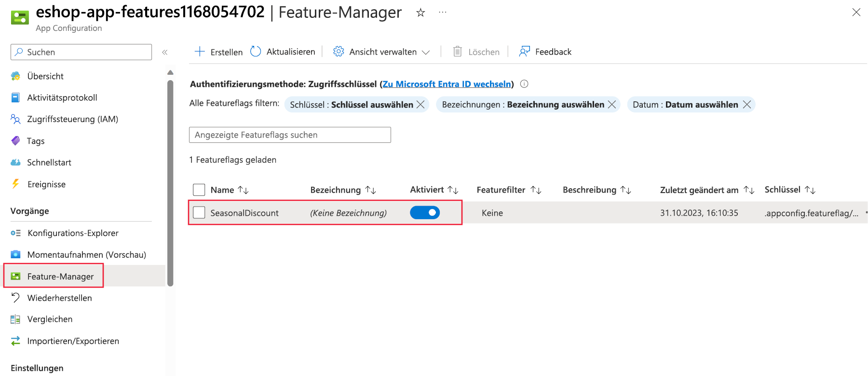This screenshot has height=376, width=868.
Task: Sort table by Name column
Action: 230,190
